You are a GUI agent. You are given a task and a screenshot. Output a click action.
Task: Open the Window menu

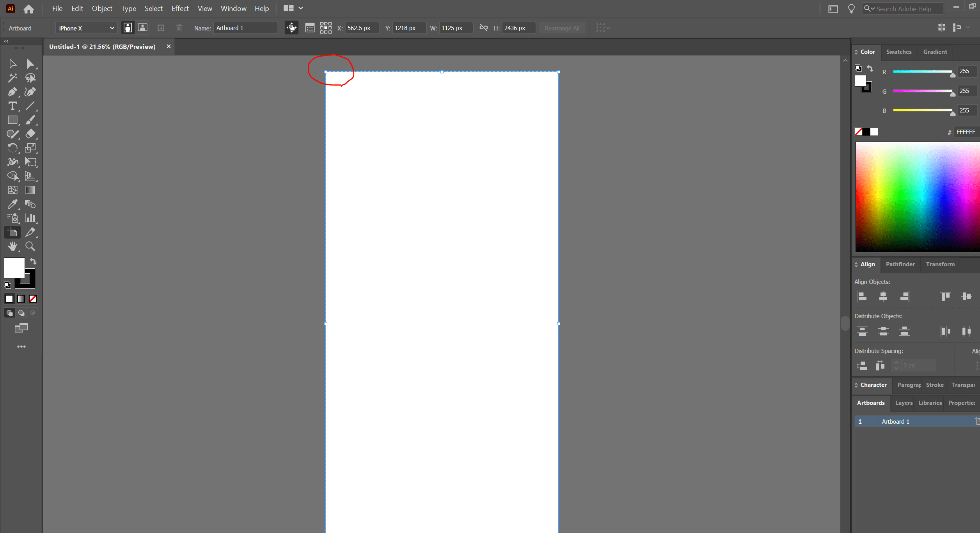point(233,8)
